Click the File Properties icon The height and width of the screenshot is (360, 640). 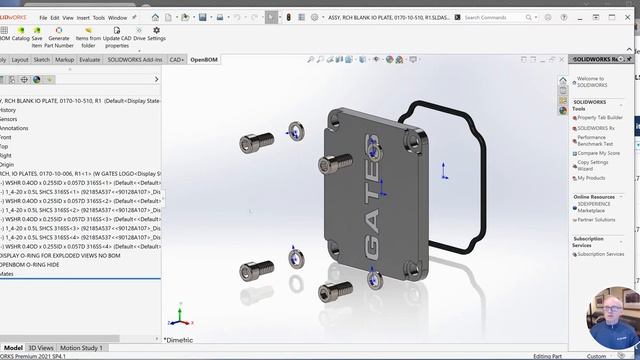[x=302, y=18]
